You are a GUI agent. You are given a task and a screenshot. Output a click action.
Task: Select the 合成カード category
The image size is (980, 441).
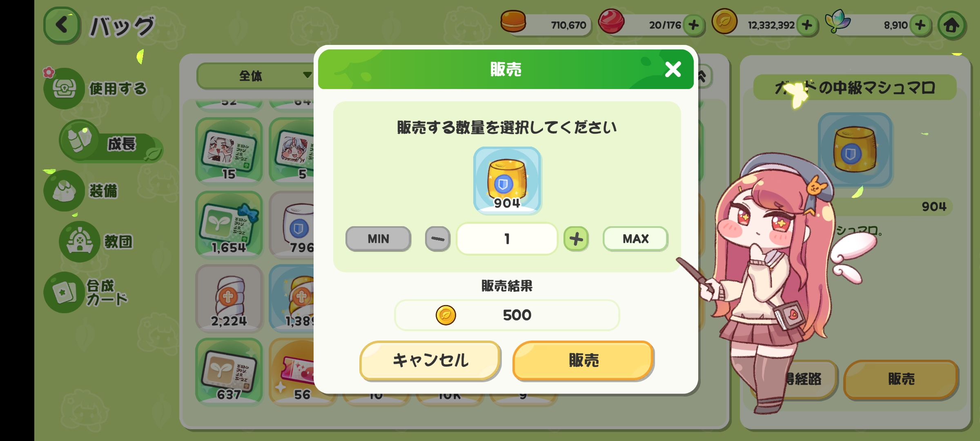pyautogui.click(x=87, y=292)
